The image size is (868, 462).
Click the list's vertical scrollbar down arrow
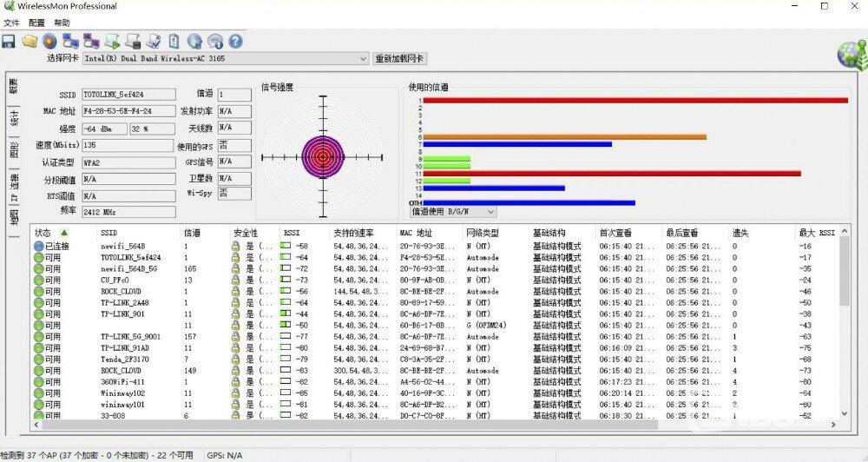(x=845, y=413)
